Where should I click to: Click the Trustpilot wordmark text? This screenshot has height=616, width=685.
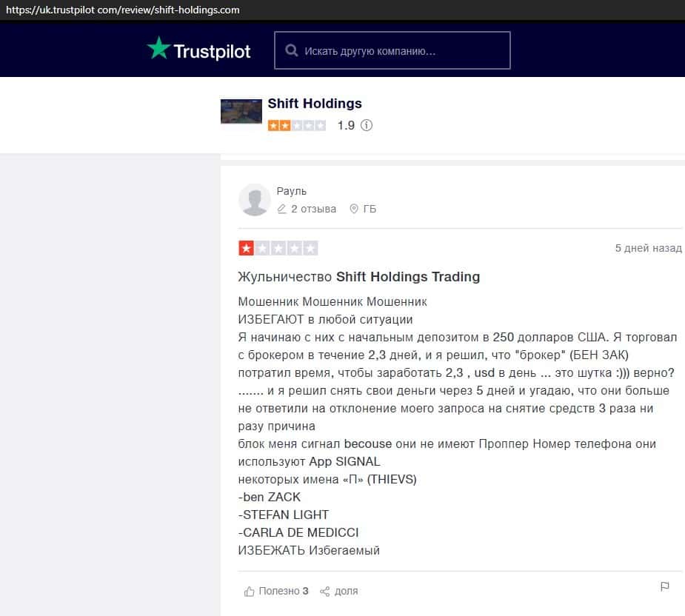tap(212, 51)
